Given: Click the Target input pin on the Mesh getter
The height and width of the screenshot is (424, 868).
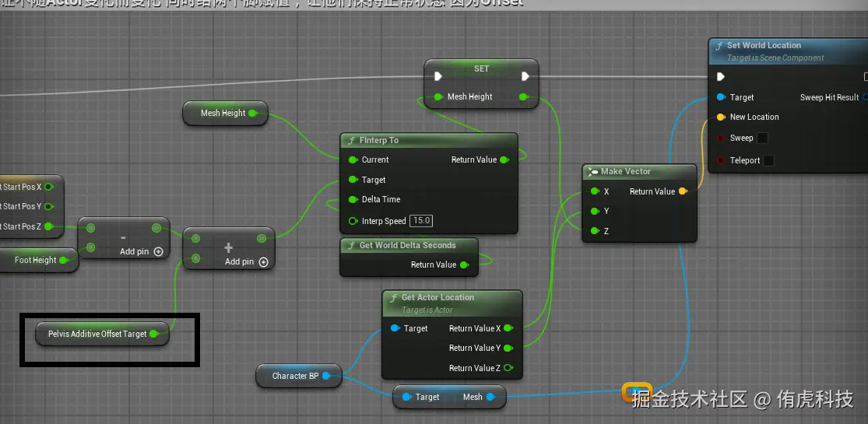Looking at the screenshot, I should (407, 397).
